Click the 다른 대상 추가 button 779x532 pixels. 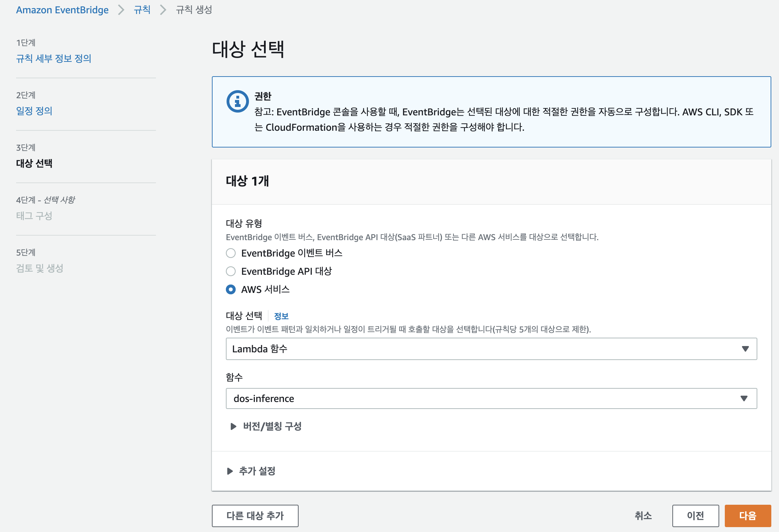coord(255,516)
